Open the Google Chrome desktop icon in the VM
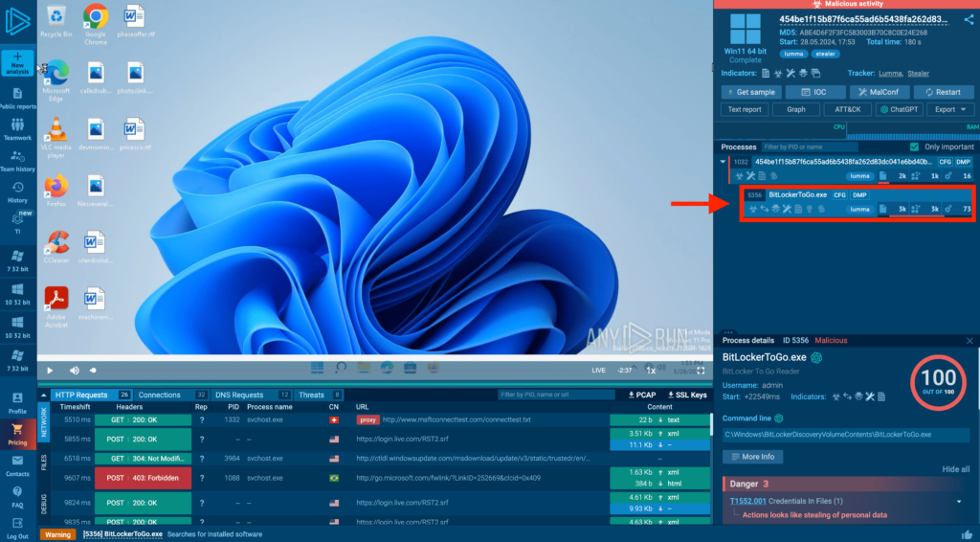 (95, 24)
